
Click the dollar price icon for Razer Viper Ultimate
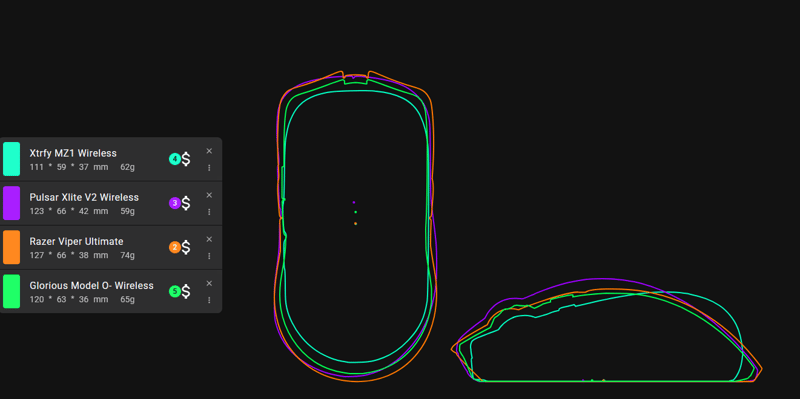pyautogui.click(x=186, y=247)
